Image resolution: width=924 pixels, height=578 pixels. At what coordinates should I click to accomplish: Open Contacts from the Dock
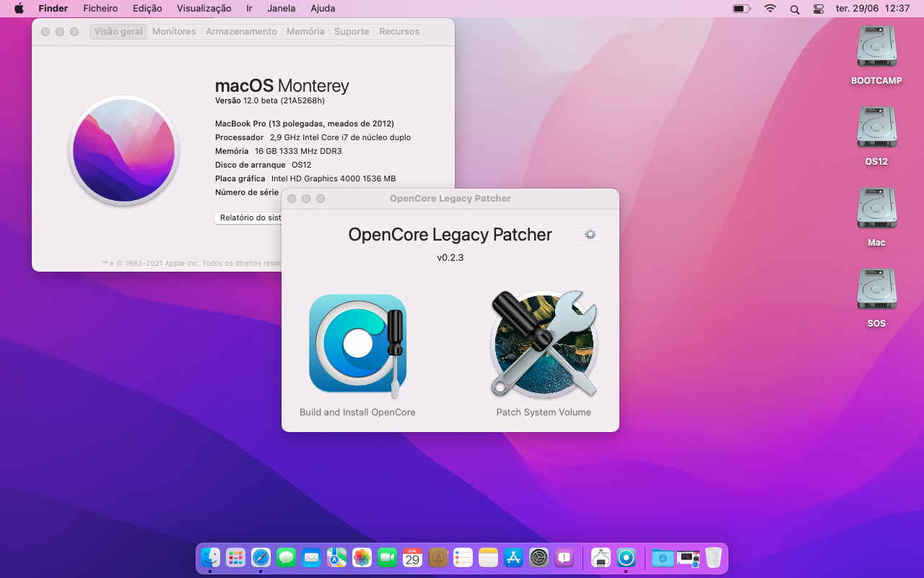(438, 558)
